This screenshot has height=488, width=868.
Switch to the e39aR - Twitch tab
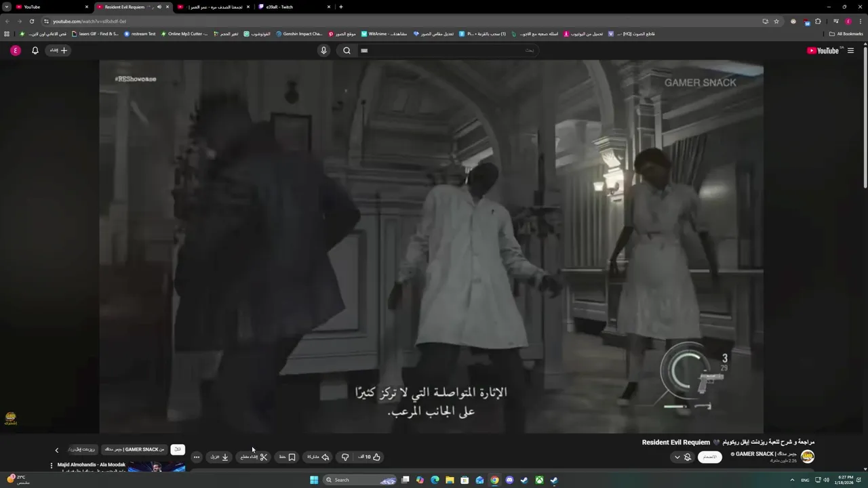pyautogui.click(x=294, y=7)
